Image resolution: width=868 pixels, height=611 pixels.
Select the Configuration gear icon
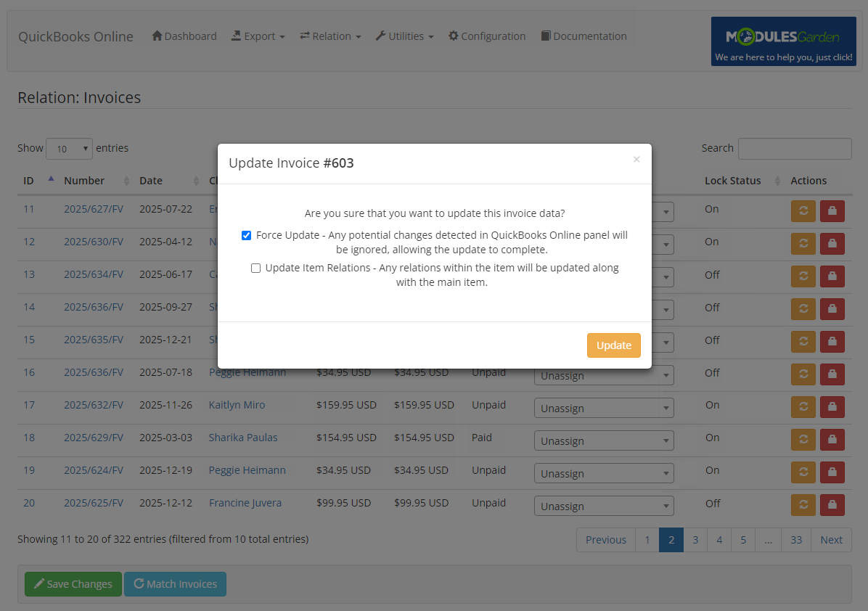click(452, 36)
